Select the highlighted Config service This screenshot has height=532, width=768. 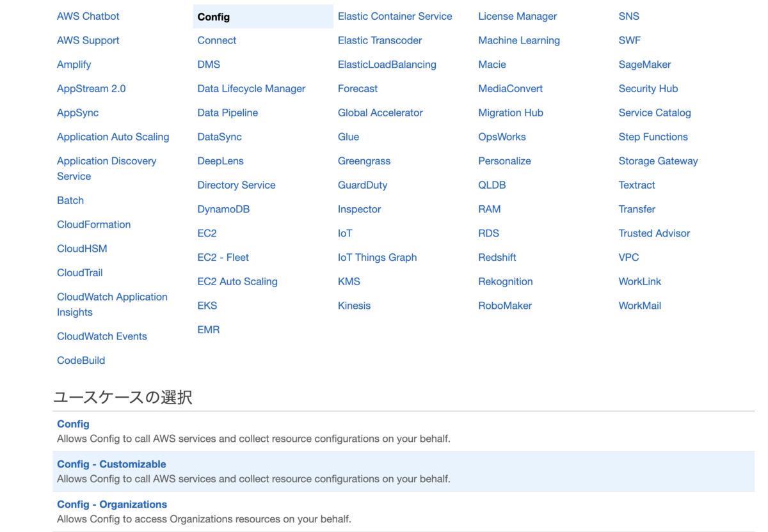point(263,17)
